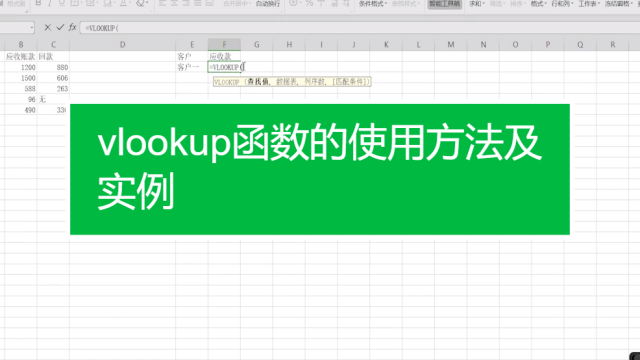Click cell containing 回款 header
The width and height of the screenshot is (640, 360).
[x=53, y=56]
